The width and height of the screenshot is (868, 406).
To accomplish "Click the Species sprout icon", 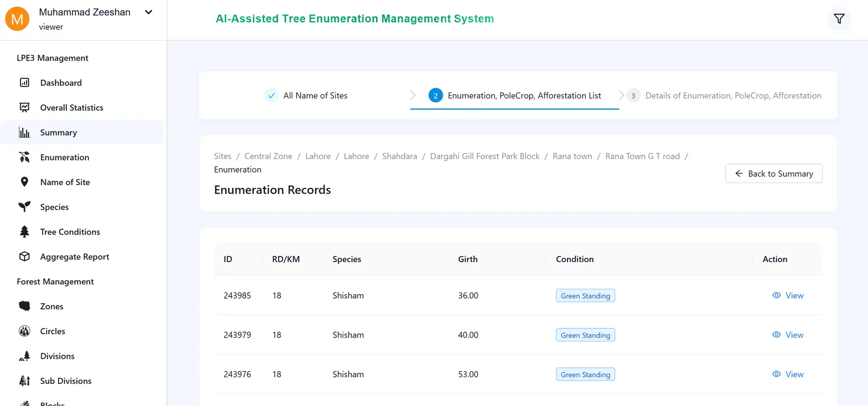I will 24,207.
